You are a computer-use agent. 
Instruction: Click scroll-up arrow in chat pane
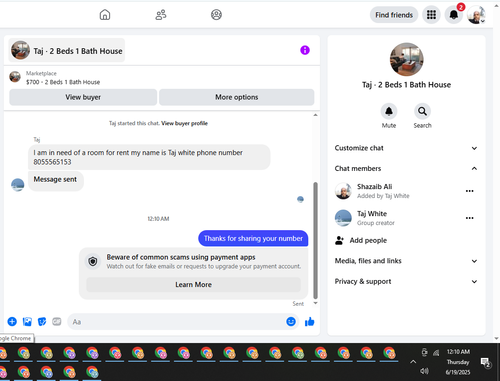coord(315,115)
